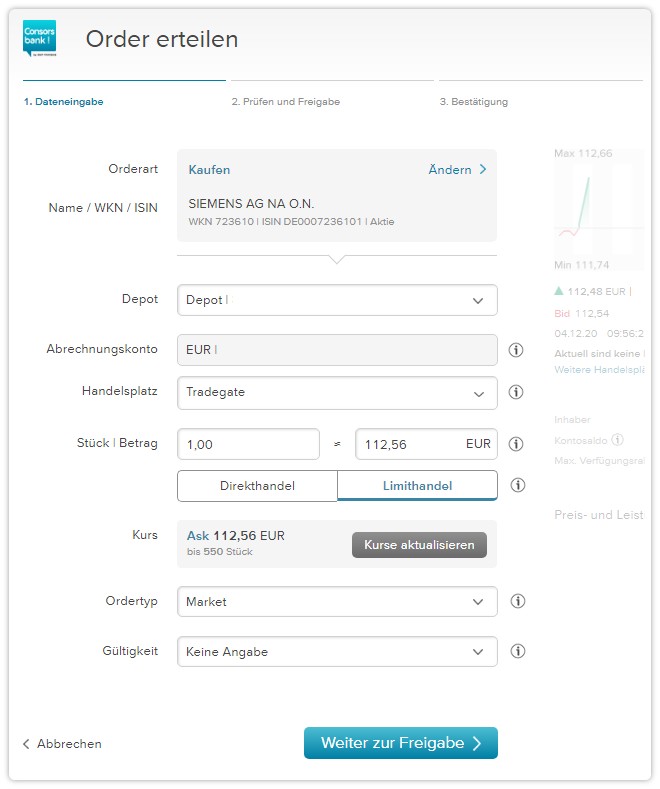Click Max. Verfügungsrahmen label

tap(599, 461)
